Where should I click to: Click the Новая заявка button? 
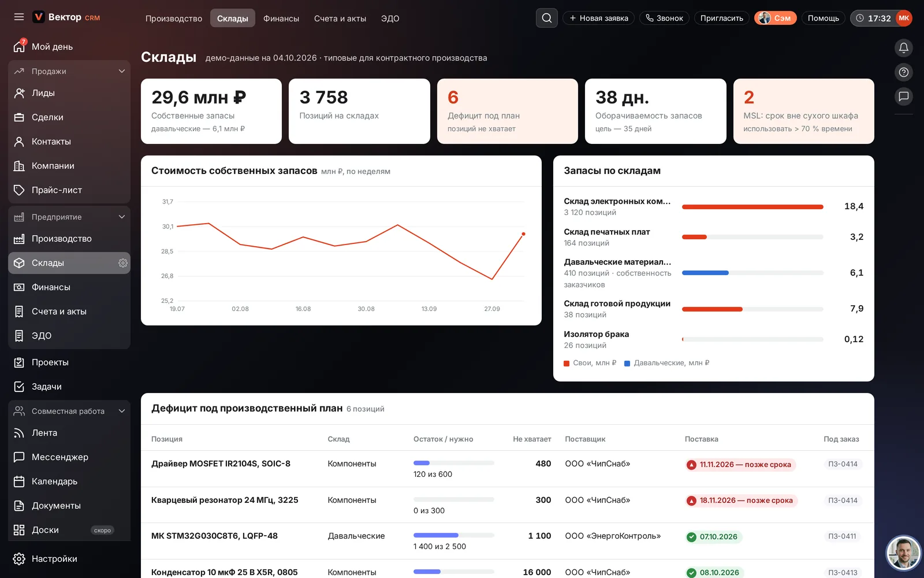598,18
